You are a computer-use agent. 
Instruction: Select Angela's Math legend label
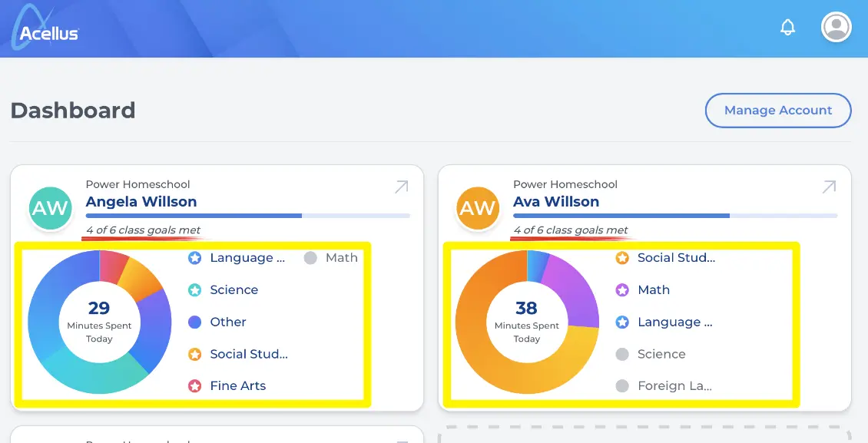[342, 258]
